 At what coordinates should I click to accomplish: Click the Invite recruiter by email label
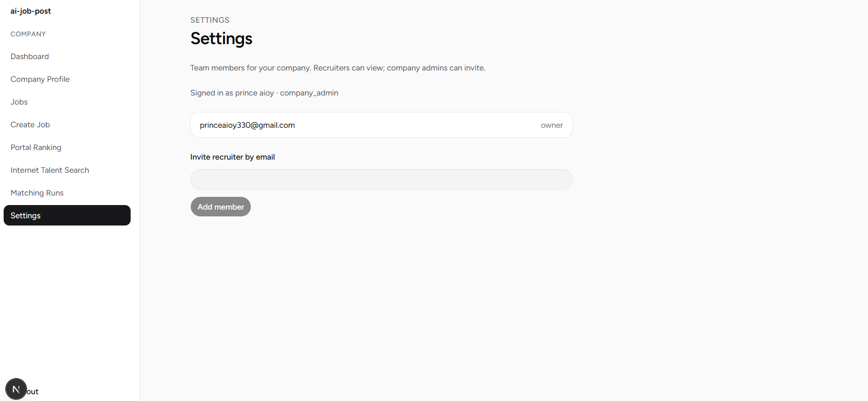[x=233, y=157]
